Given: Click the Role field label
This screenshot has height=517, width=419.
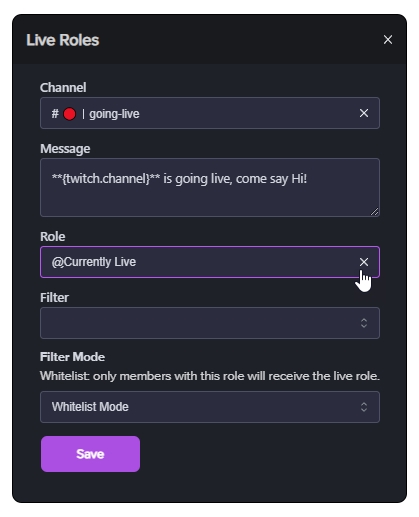Looking at the screenshot, I should pos(53,236).
